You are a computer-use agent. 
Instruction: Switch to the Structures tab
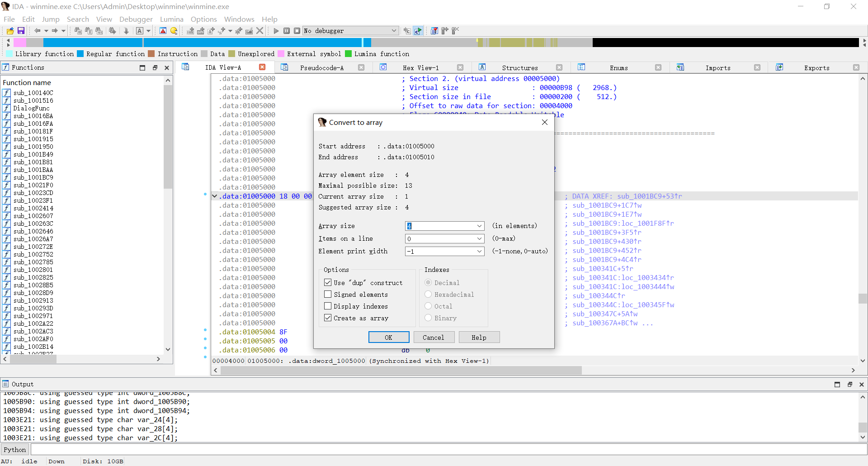point(520,68)
